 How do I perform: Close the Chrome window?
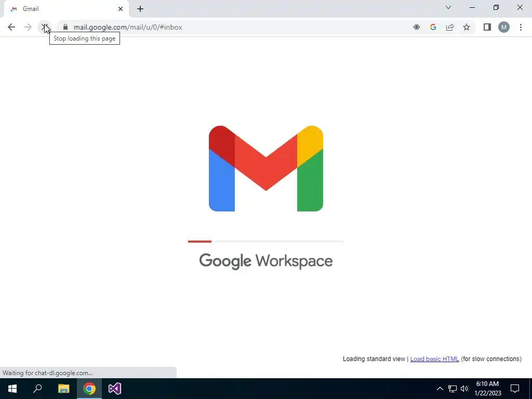pos(520,7)
